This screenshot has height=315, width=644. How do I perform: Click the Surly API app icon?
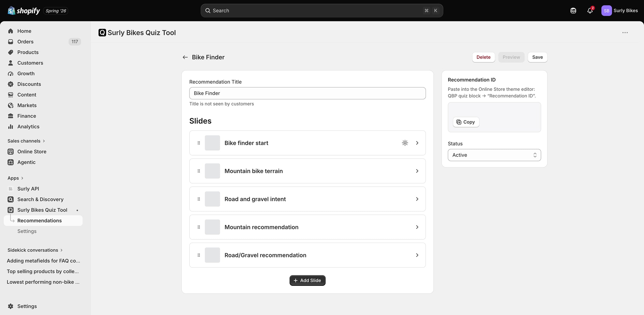click(x=10, y=189)
